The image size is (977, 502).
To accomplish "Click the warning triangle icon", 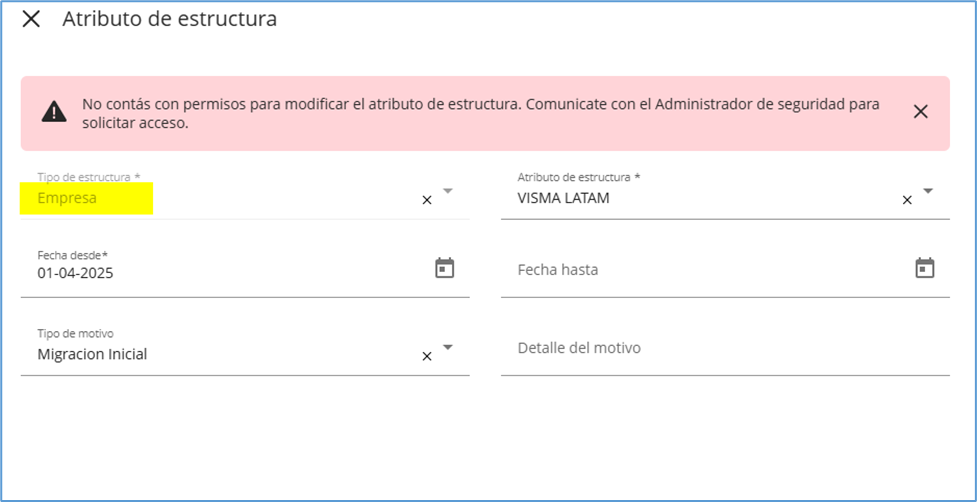I will point(54,111).
